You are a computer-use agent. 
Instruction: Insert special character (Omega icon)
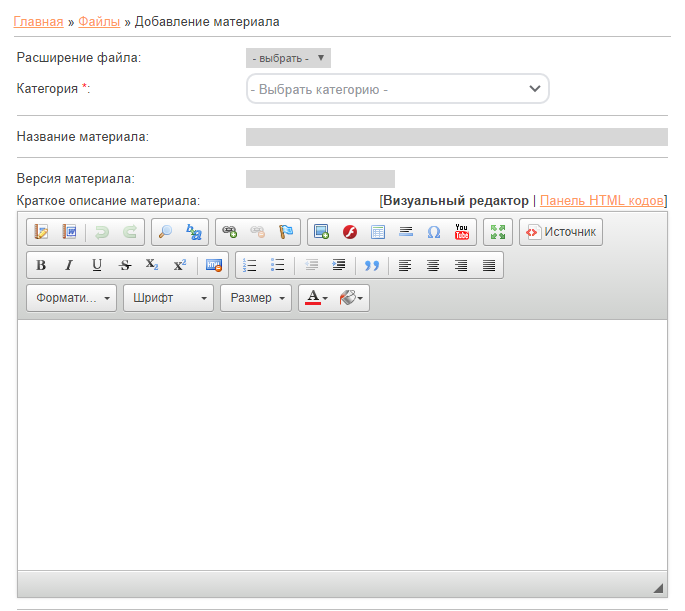tap(434, 232)
